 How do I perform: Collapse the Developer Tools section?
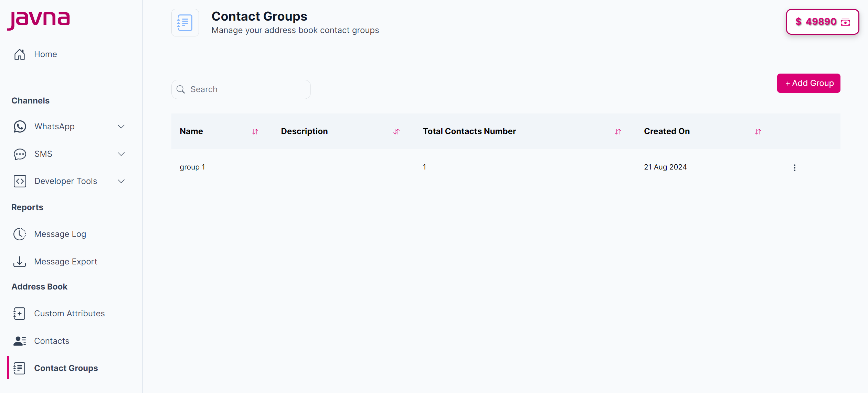click(x=121, y=181)
